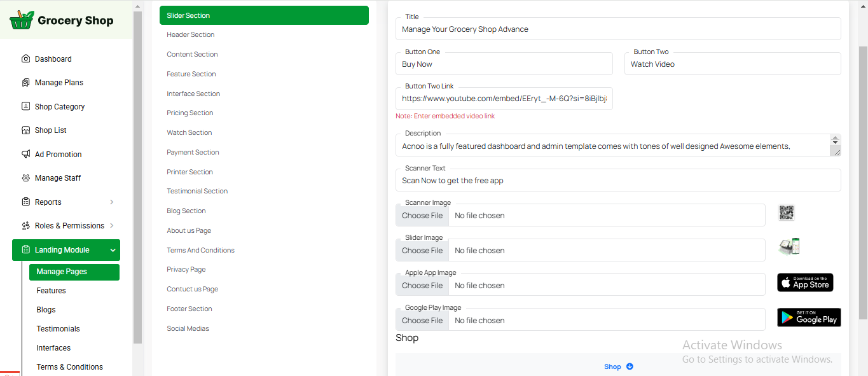Click the Button Two Link input field
This screenshot has width=868, height=376.
pyautogui.click(x=504, y=99)
